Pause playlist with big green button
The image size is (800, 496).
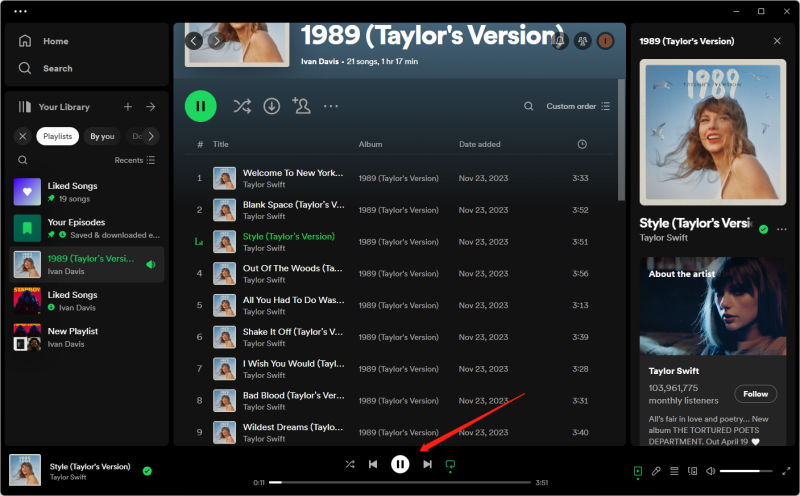click(x=201, y=106)
